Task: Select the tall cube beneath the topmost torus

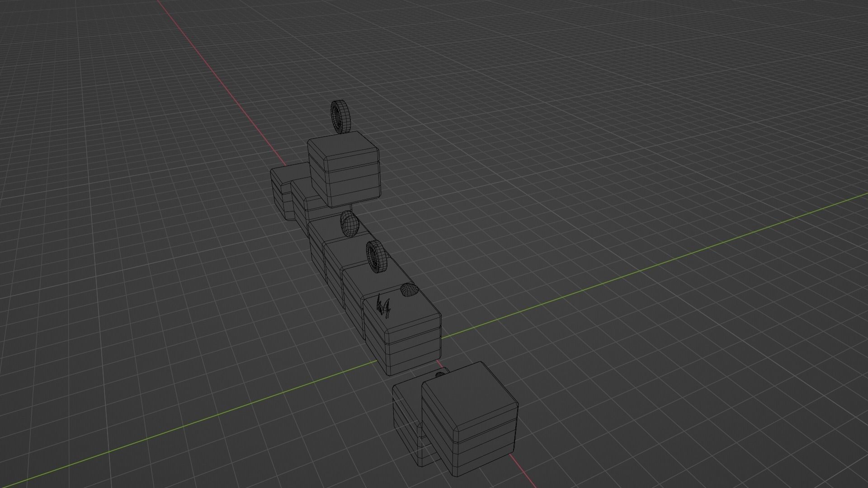Action: coord(344,169)
